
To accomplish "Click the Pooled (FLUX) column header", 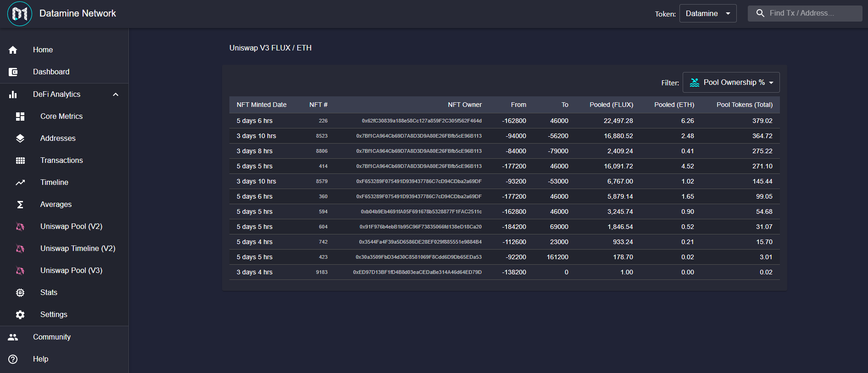I will pos(611,105).
